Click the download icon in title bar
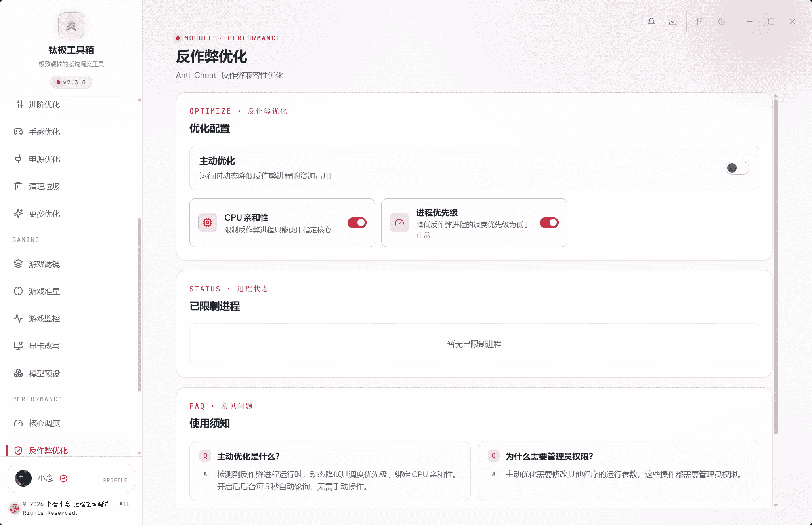Viewport: 812px width, 525px height. click(x=673, y=22)
